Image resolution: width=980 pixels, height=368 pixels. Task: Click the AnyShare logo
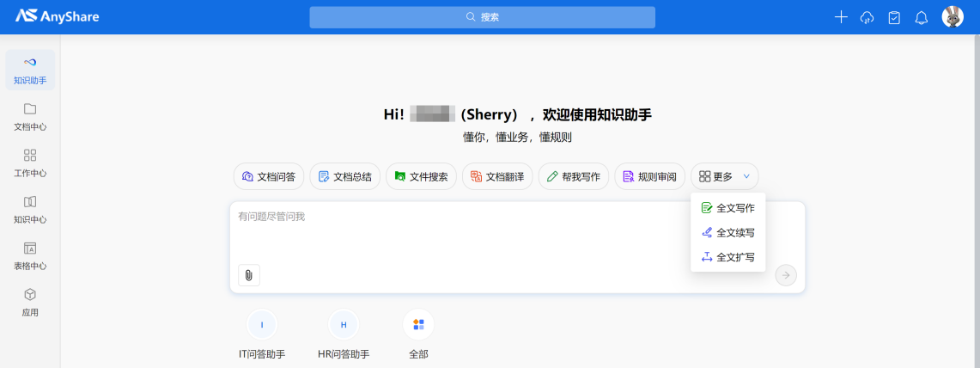click(58, 17)
